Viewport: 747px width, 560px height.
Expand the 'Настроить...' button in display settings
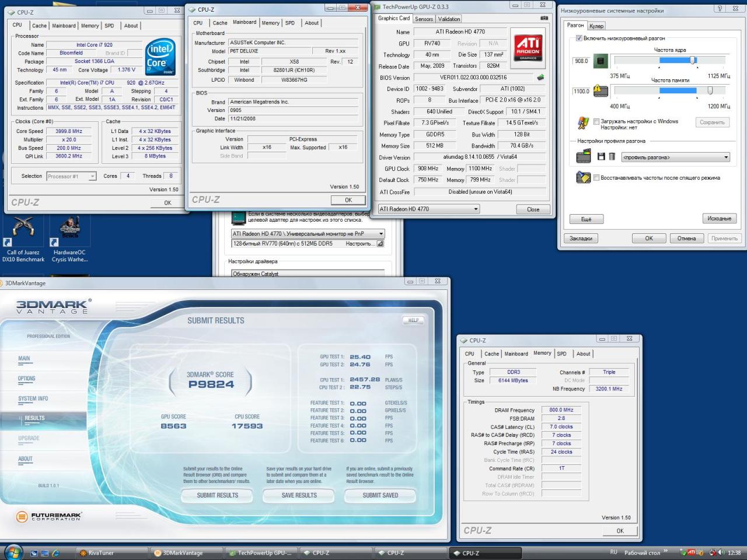point(380,244)
